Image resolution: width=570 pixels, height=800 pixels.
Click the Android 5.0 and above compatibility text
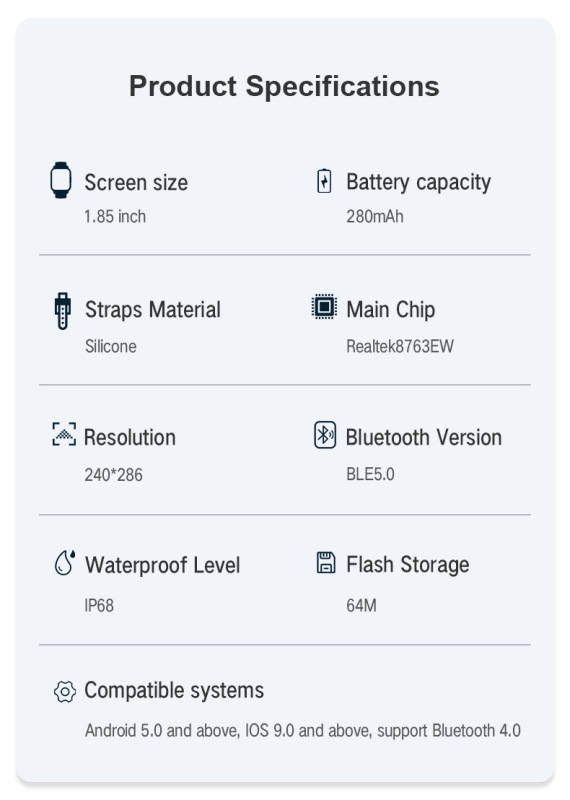click(162, 731)
